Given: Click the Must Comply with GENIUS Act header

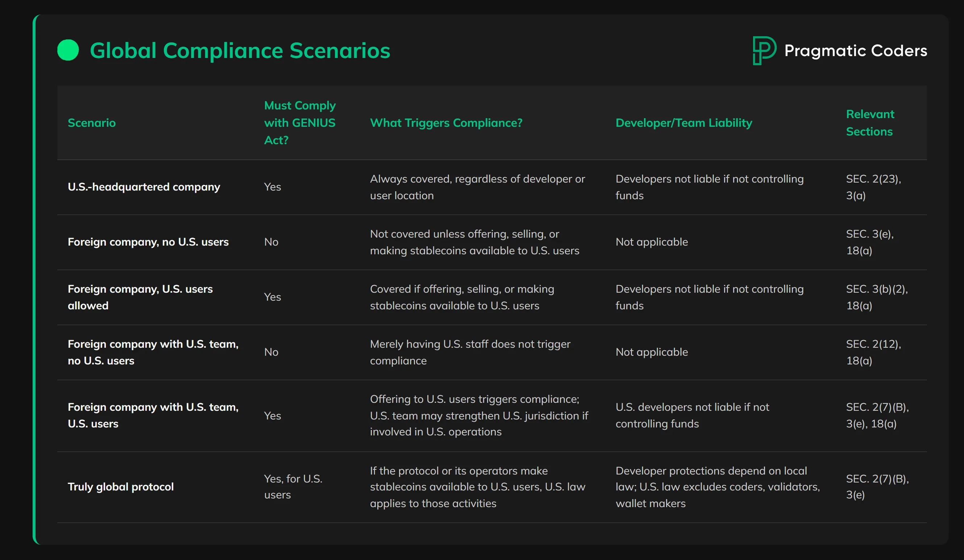Looking at the screenshot, I should tap(299, 123).
